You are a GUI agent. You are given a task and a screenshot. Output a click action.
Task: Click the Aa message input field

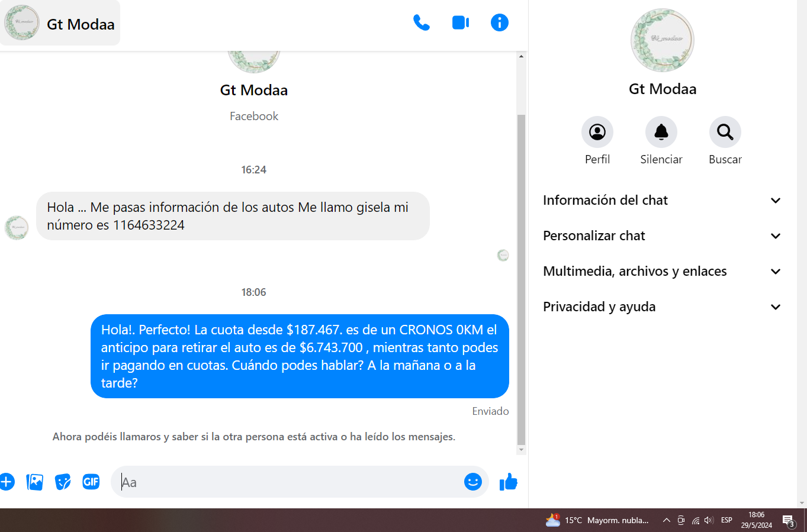(290, 482)
